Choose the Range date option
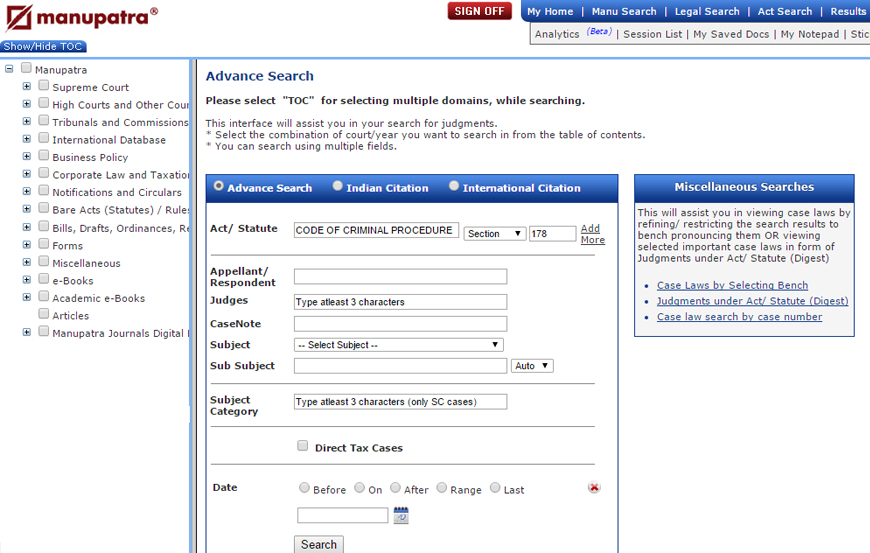The height and width of the screenshot is (553, 870). 442,488
